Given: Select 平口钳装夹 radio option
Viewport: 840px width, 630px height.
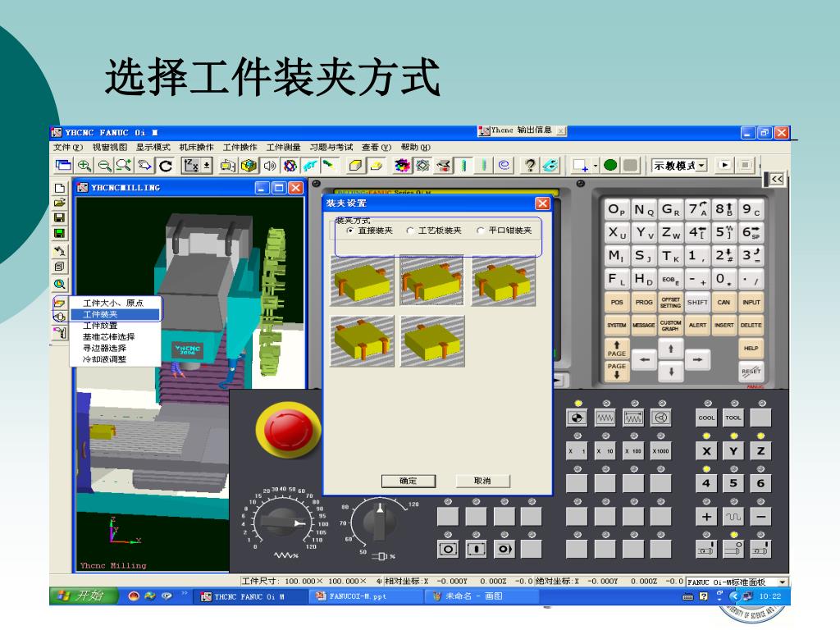Looking at the screenshot, I should (x=504, y=231).
